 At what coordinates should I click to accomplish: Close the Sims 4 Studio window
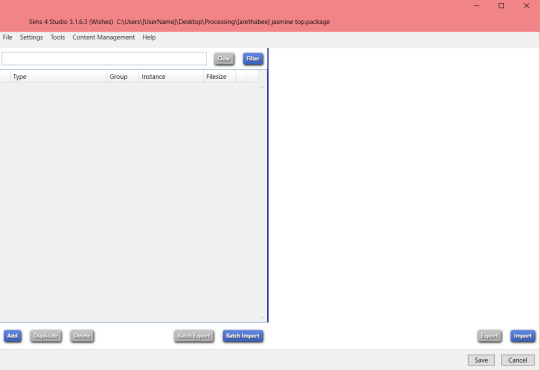click(x=526, y=6)
